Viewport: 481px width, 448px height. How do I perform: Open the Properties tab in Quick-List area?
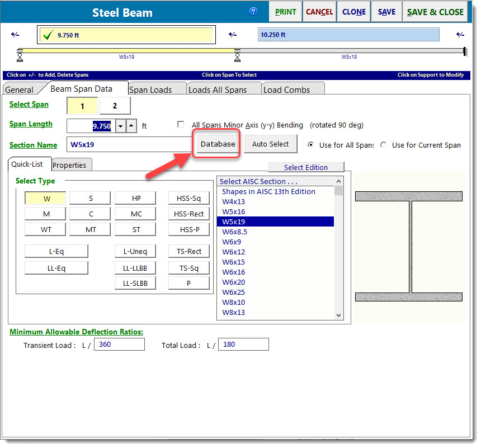71,165
